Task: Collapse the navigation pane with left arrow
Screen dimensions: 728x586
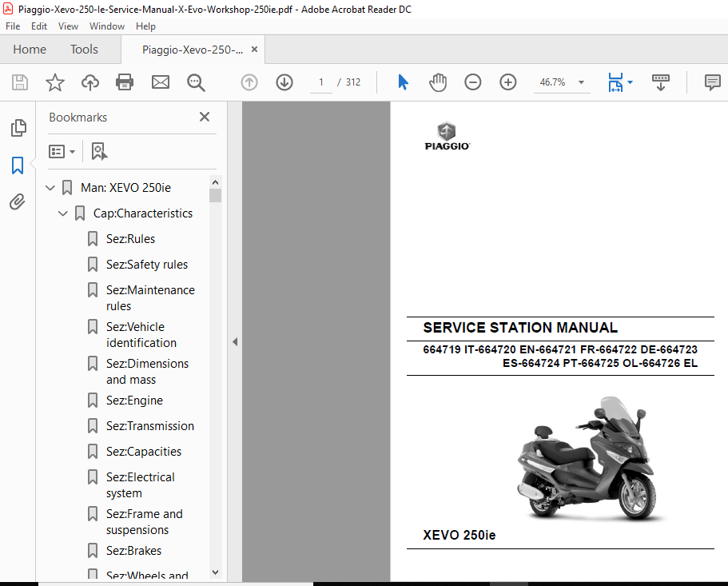Action: (x=235, y=341)
